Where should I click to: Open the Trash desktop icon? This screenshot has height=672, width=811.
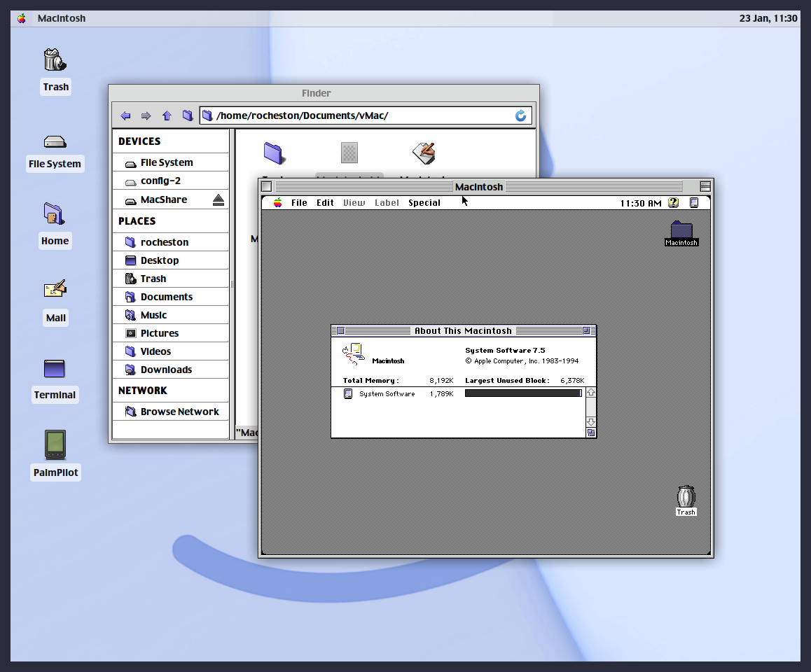click(55, 61)
